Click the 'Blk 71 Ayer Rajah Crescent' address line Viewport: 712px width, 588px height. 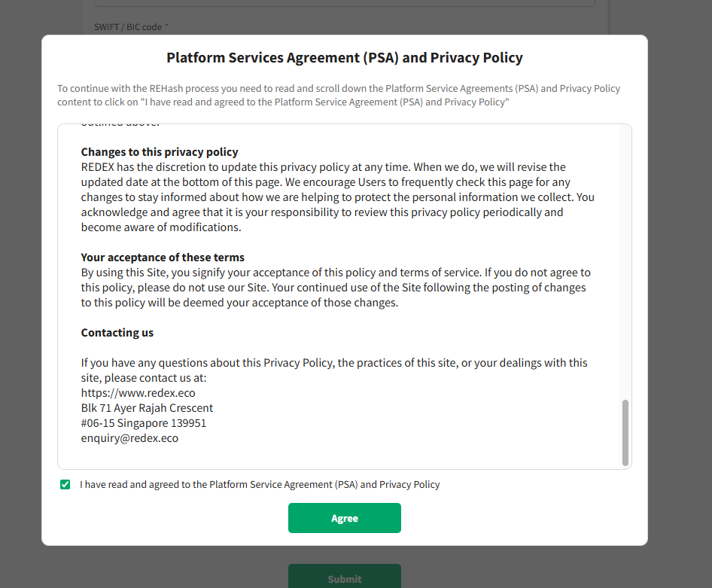point(147,408)
